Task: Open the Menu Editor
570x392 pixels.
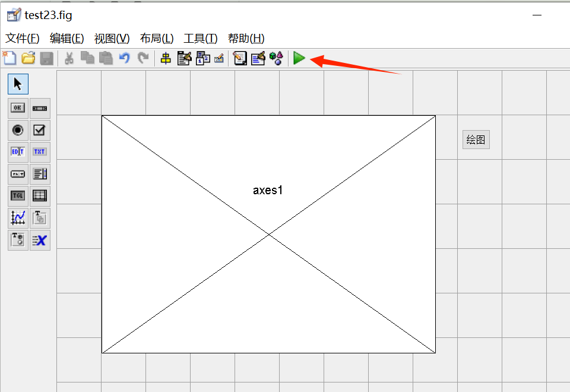Action: click(x=184, y=58)
